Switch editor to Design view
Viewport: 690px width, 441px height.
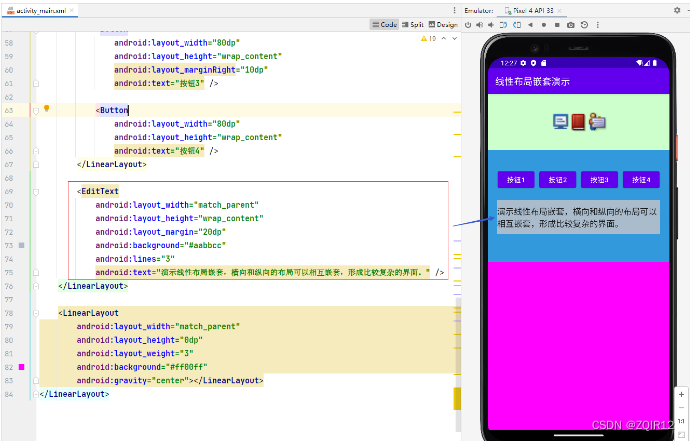[x=443, y=25]
